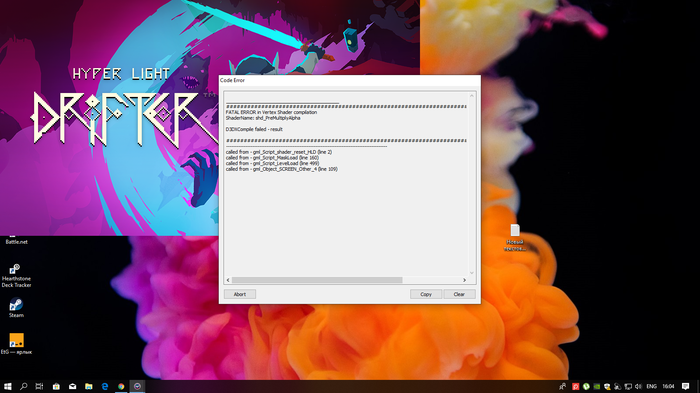This screenshot has width=700, height=393.
Task: Open the Action Center notifications icon
Action: (x=686, y=386)
